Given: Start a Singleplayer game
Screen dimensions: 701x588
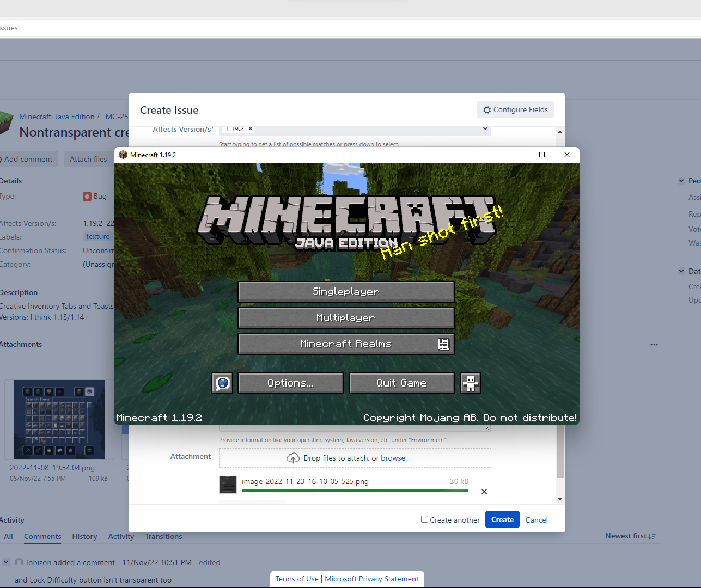Looking at the screenshot, I should pos(346,292).
